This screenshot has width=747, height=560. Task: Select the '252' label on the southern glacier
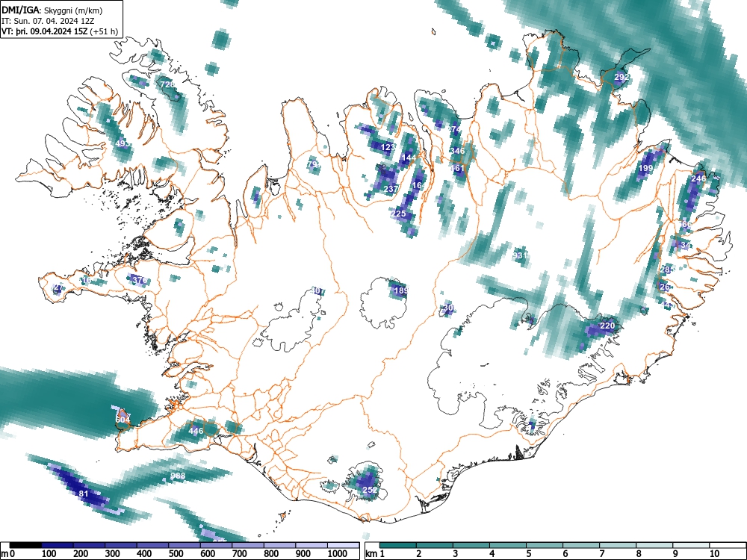(x=370, y=490)
